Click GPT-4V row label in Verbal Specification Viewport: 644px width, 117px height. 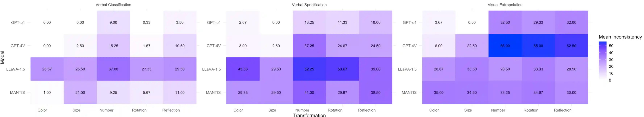coord(214,46)
